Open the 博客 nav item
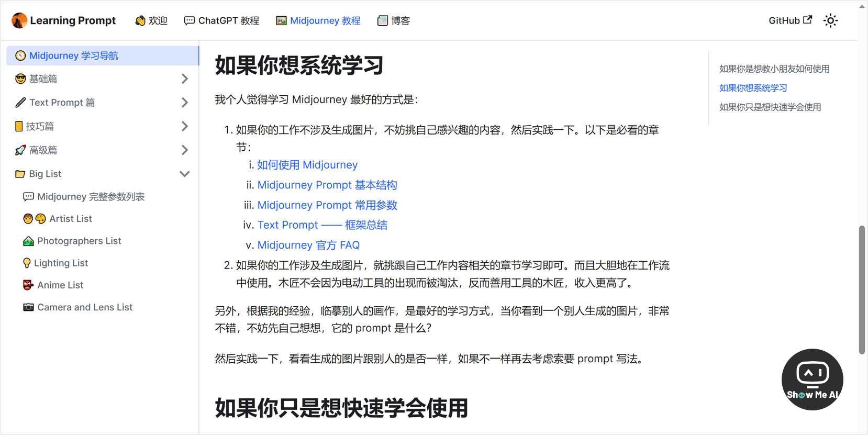 [394, 20]
